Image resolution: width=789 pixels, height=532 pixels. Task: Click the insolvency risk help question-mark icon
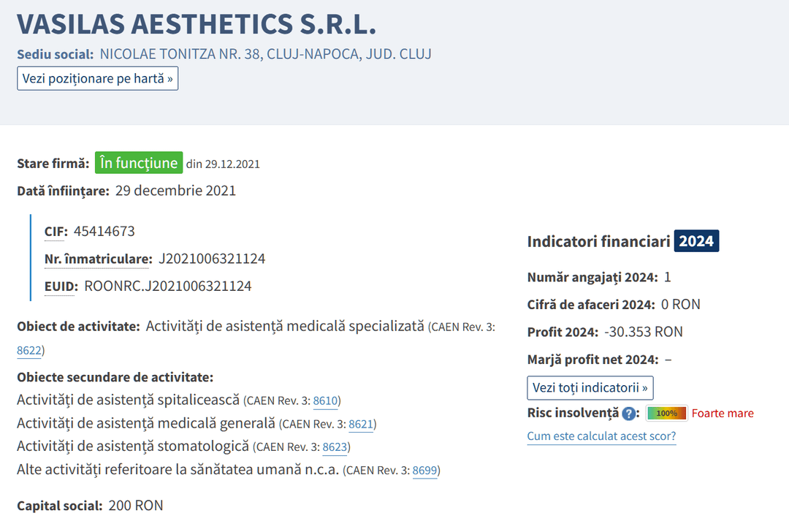(629, 414)
